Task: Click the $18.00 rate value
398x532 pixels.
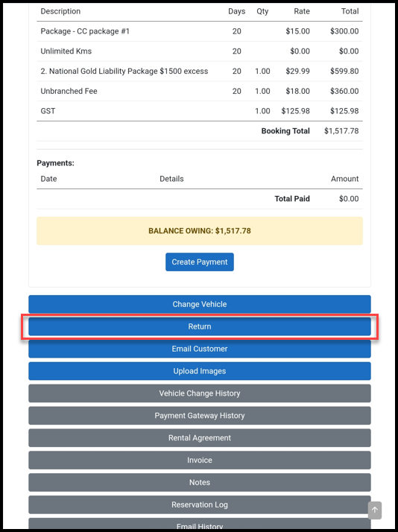Action: pos(297,91)
